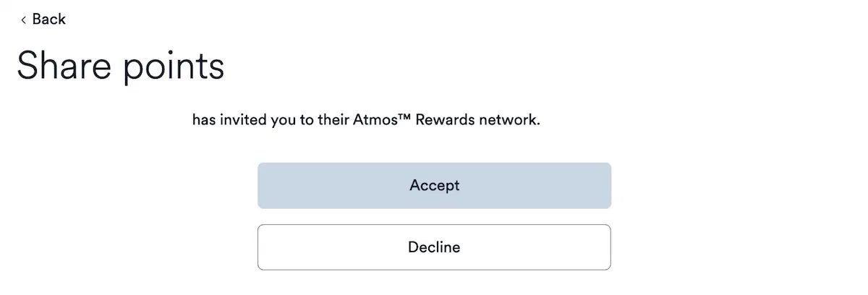This screenshot has height=295, width=868.
Task: Click the back chevron arrow icon
Action: [23, 20]
